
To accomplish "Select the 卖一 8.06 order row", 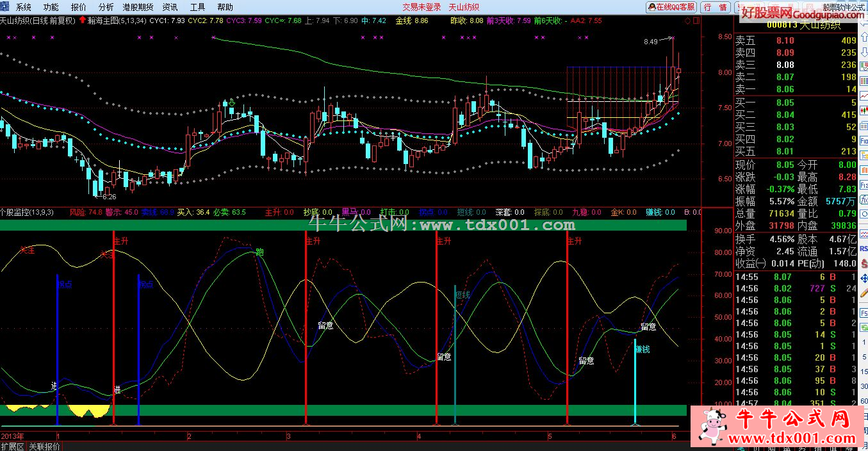I will pos(796,89).
